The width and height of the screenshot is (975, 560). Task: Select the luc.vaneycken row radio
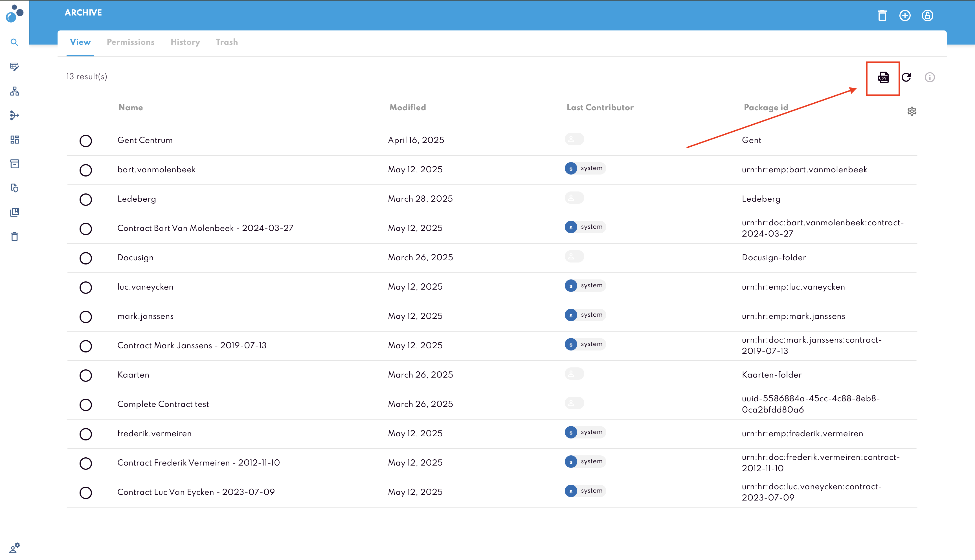click(85, 287)
